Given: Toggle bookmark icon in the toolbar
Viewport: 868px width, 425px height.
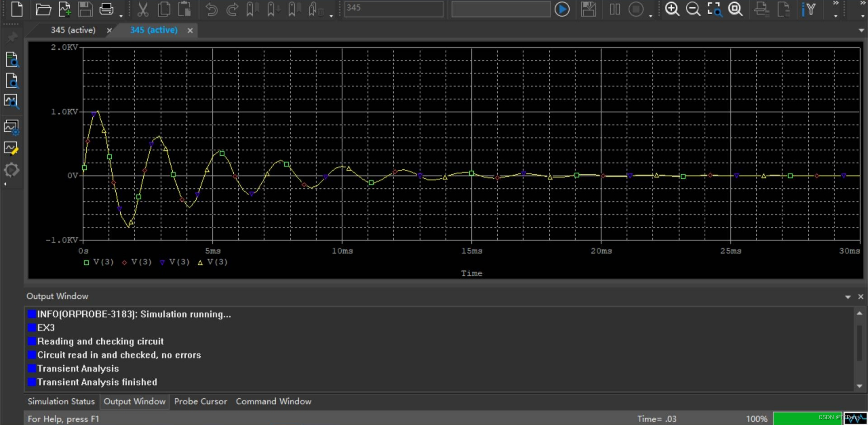Looking at the screenshot, I should 252,9.
